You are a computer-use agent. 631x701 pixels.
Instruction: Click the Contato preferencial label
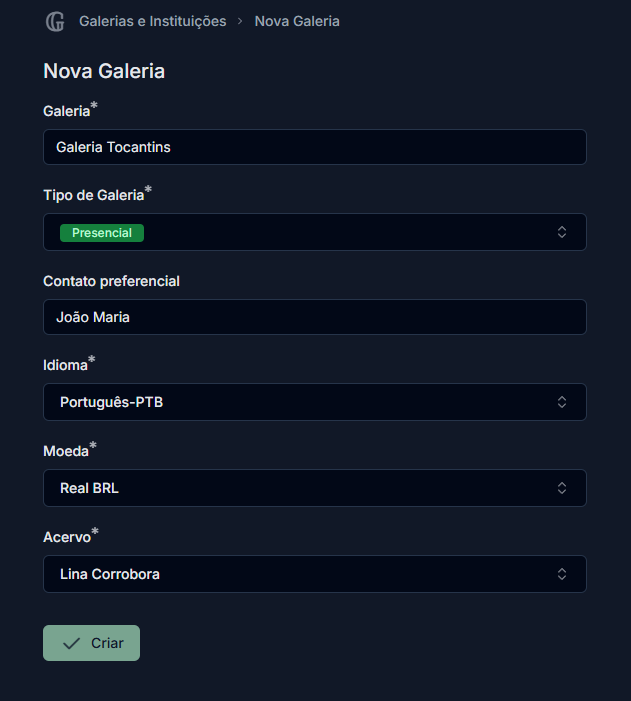coord(111,281)
